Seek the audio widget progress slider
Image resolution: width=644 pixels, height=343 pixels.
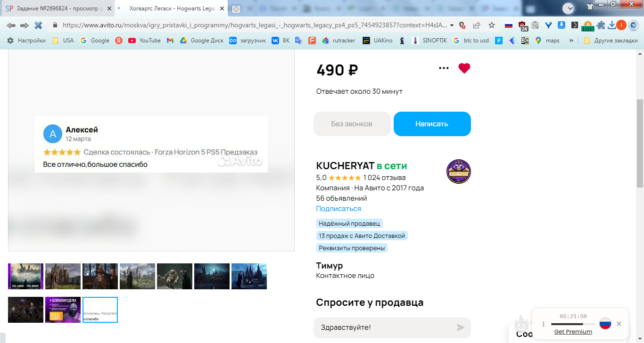(573, 324)
